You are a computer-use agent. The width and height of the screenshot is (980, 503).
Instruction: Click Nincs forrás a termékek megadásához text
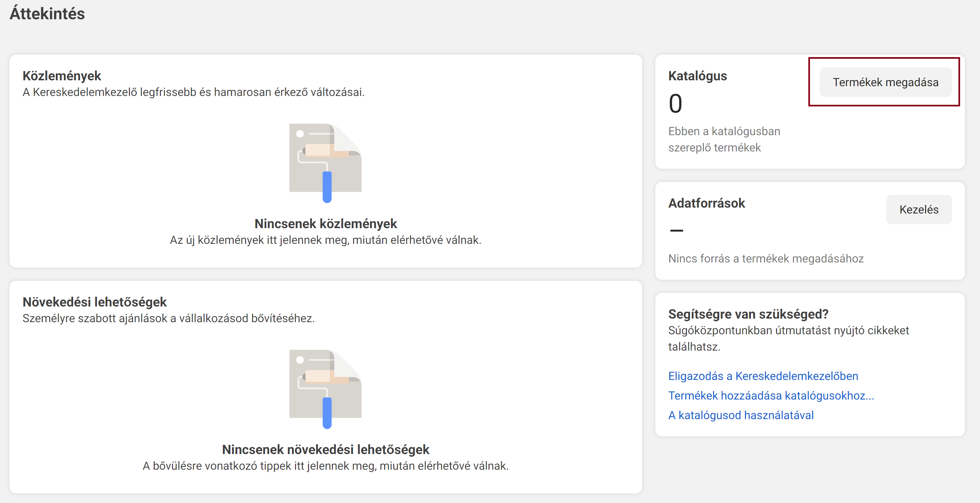coord(766,259)
